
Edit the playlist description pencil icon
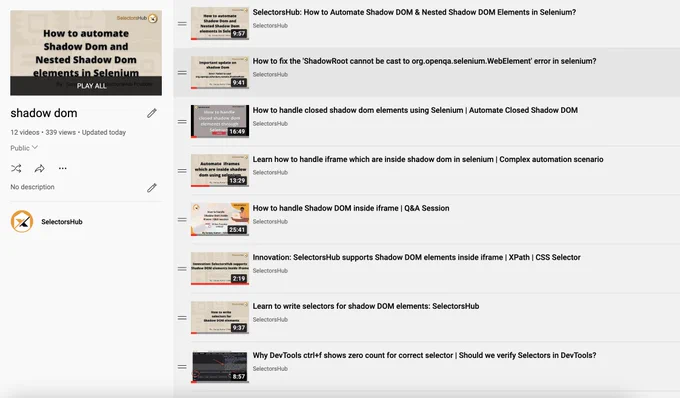click(x=152, y=188)
